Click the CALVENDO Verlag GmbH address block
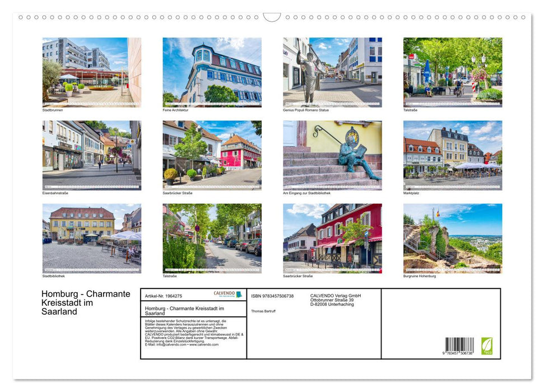544x392 pixels. (x=336, y=300)
